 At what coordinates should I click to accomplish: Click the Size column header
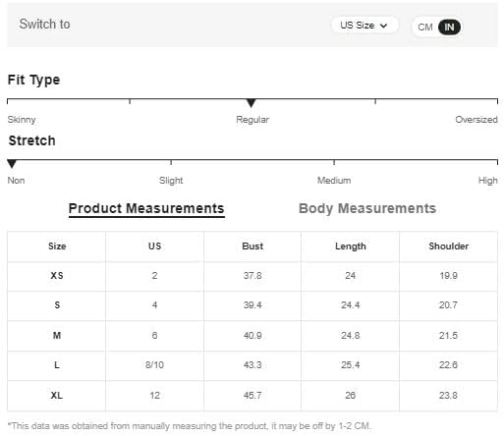click(57, 246)
